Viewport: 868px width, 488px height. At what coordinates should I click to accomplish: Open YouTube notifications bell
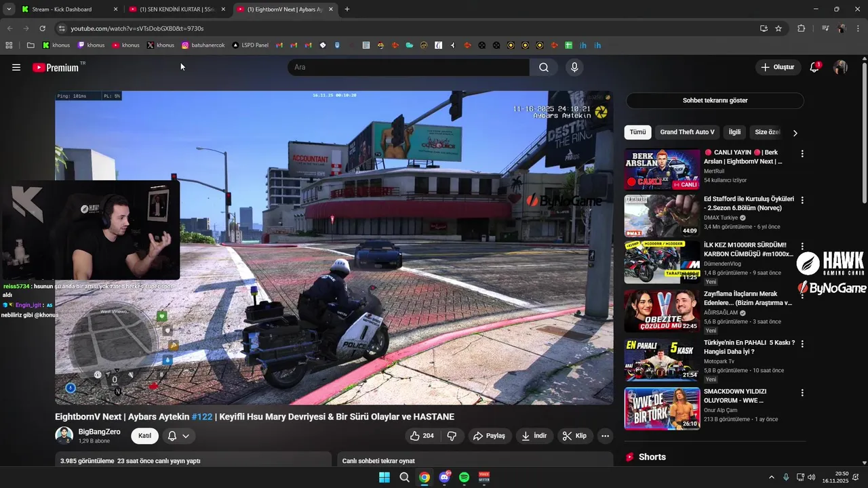pyautogui.click(x=814, y=67)
